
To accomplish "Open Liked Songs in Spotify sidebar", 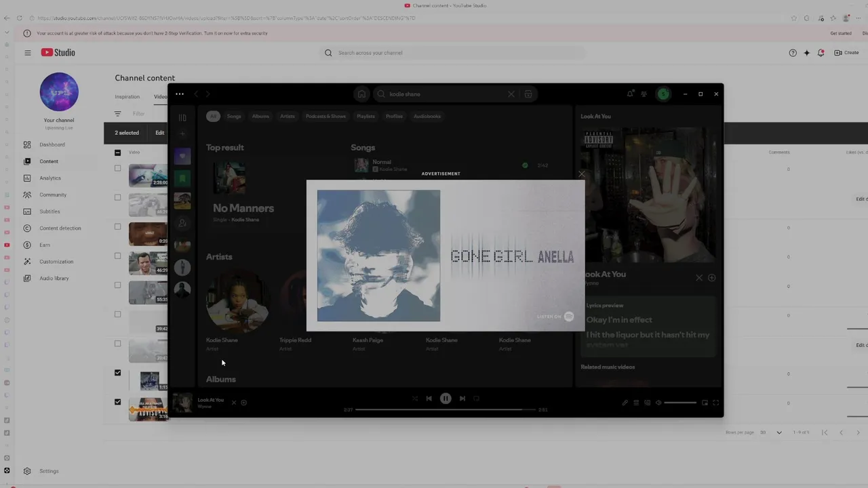I will [182, 157].
